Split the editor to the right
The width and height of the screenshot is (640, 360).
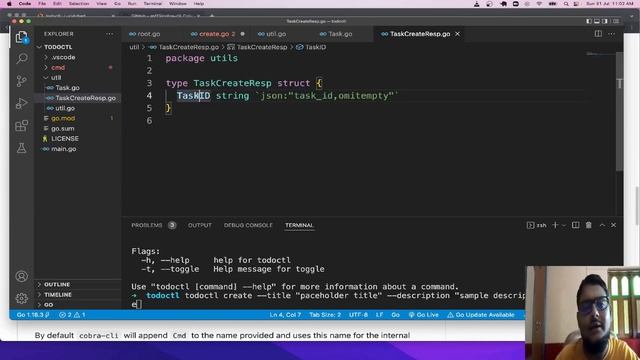click(x=598, y=34)
